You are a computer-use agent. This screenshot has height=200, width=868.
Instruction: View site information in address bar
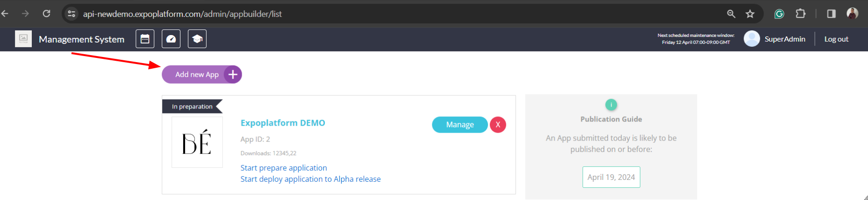coord(72,14)
